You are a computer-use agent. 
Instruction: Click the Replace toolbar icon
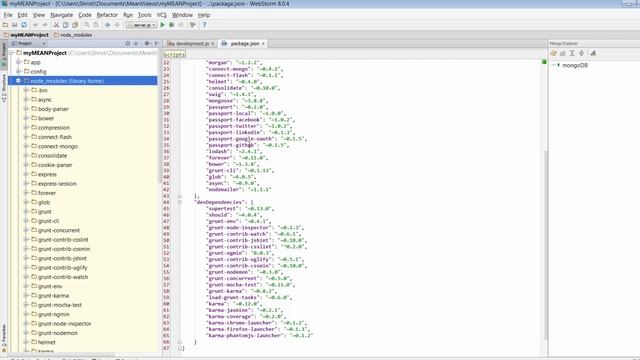96,25
